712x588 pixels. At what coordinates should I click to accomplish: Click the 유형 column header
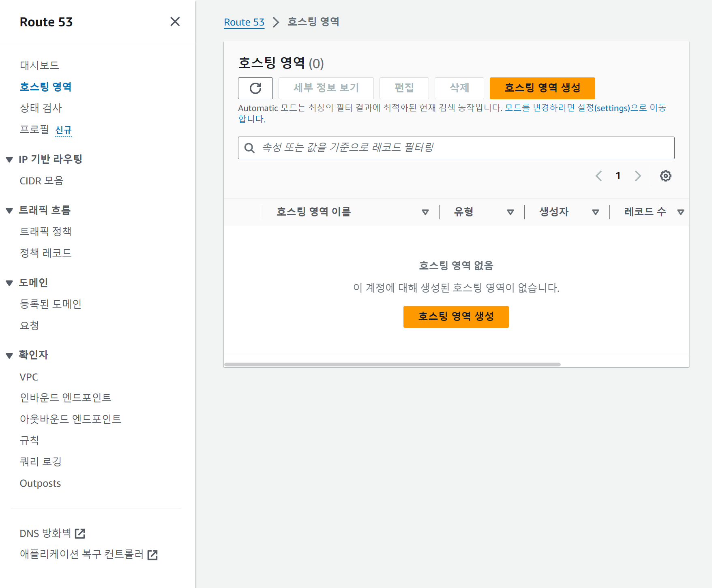click(x=463, y=212)
